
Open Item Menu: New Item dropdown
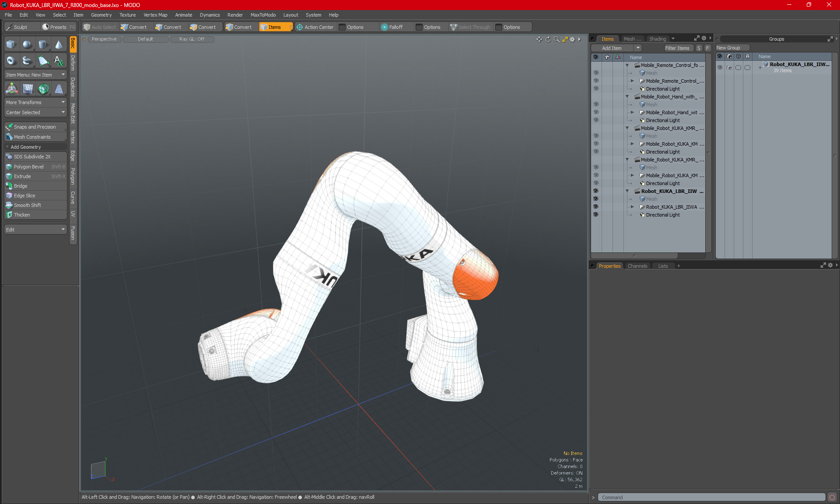click(x=35, y=75)
